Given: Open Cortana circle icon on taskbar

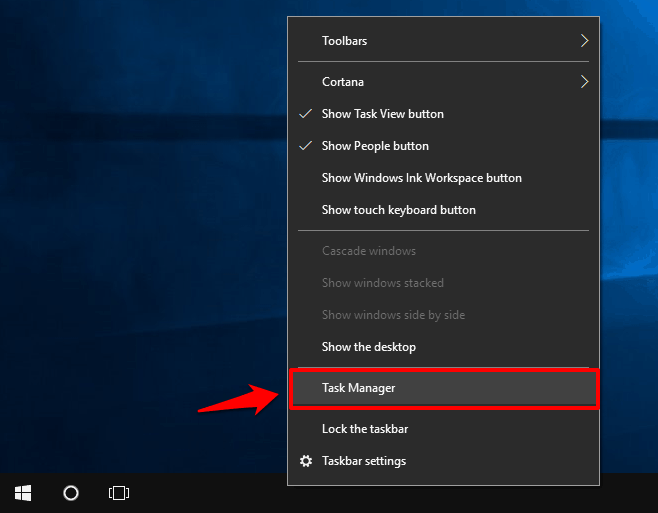Looking at the screenshot, I should 71,493.
